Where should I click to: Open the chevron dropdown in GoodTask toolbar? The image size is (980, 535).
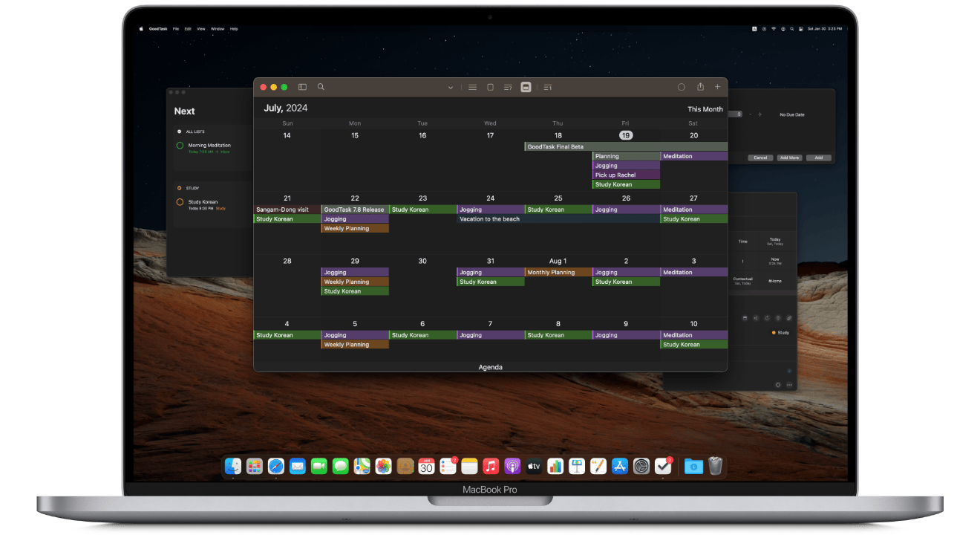click(x=450, y=88)
